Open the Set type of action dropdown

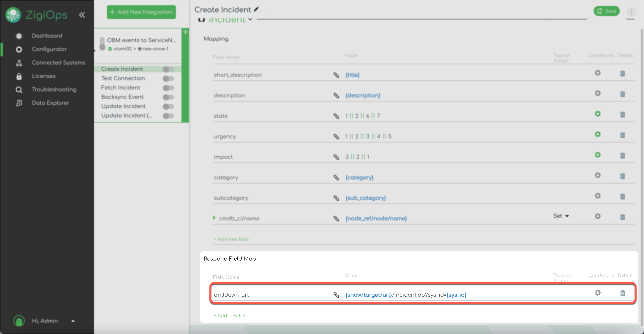(561, 216)
